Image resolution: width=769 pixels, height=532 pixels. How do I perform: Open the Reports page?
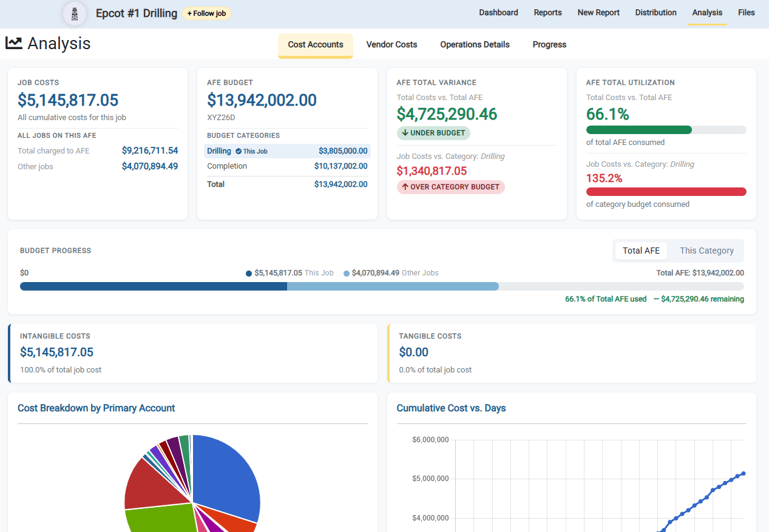point(547,13)
